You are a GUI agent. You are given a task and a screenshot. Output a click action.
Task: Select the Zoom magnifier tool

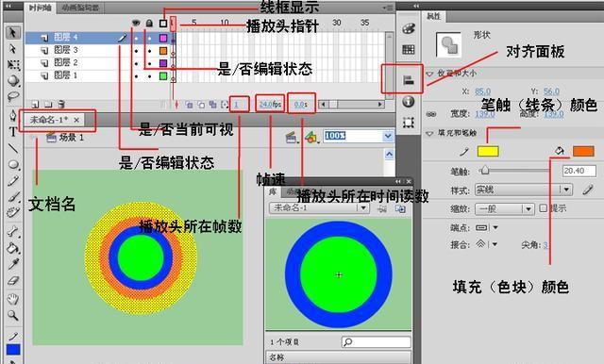coord(13,316)
